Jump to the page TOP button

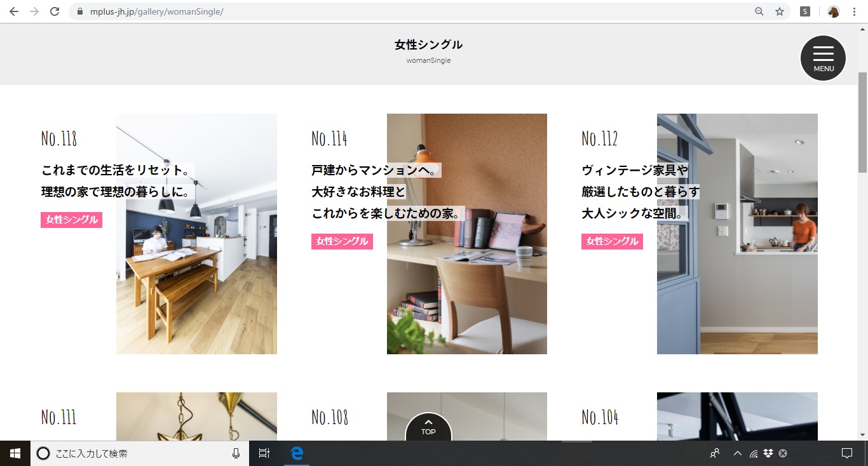coord(428,427)
